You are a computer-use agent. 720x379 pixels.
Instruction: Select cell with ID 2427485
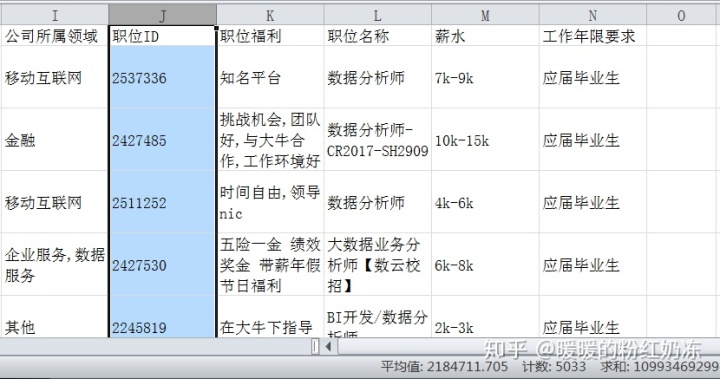162,140
